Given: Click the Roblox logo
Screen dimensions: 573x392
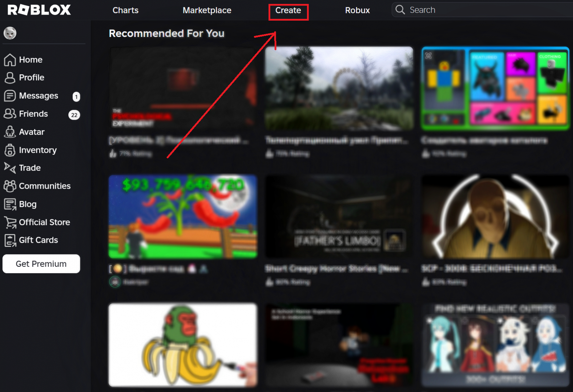Looking at the screenshot, I should [x=39, y=10].
